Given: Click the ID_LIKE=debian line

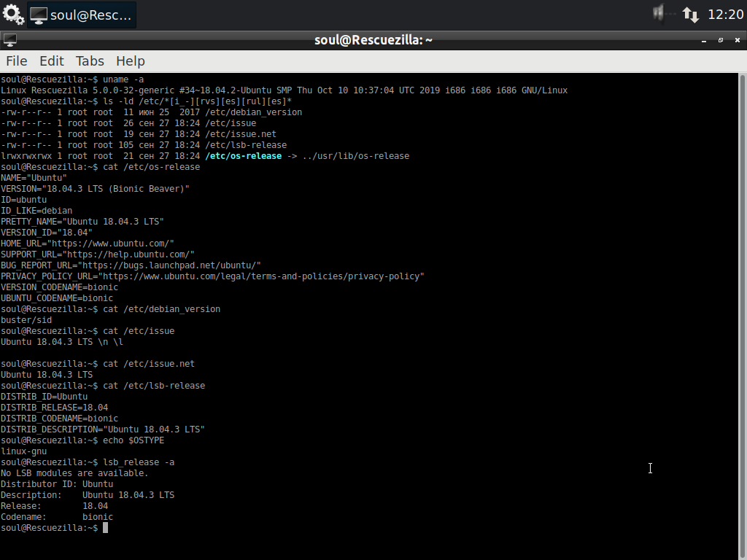Looking at the screenshot, I should pyautogui.click(x=36, y=211).
